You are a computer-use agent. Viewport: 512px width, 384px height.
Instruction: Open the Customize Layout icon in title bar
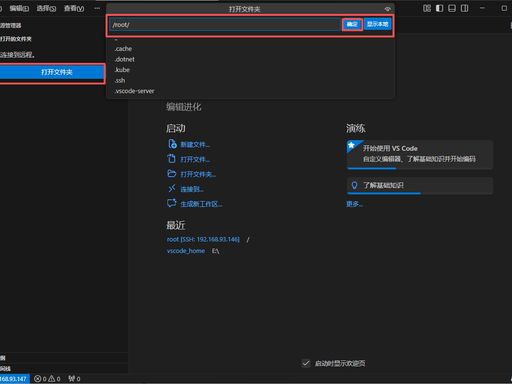[x=427, y=8]
